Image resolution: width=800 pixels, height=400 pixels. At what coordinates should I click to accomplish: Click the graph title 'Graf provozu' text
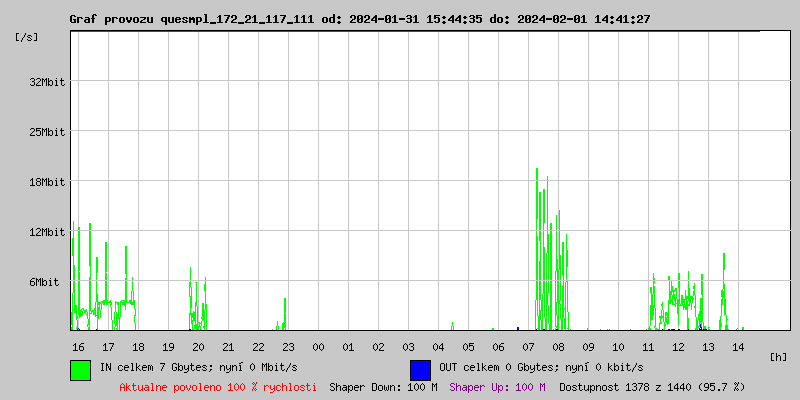click(110, 19)
